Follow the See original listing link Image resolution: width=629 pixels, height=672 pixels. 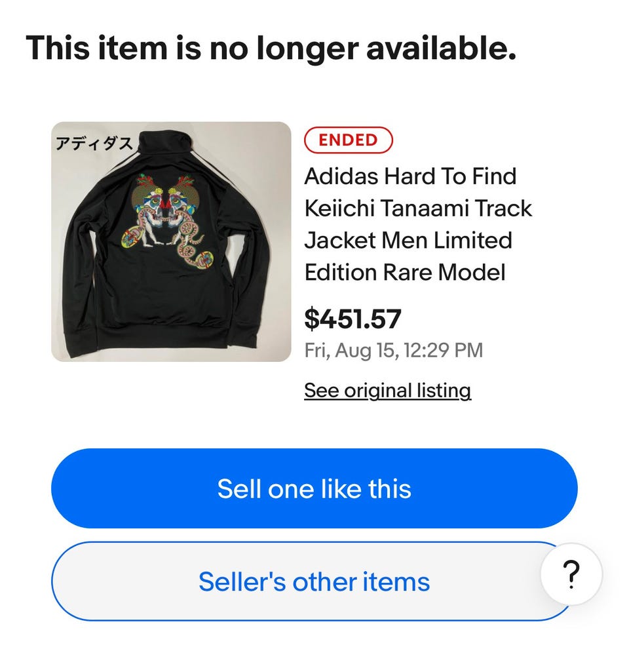[387, 391]
